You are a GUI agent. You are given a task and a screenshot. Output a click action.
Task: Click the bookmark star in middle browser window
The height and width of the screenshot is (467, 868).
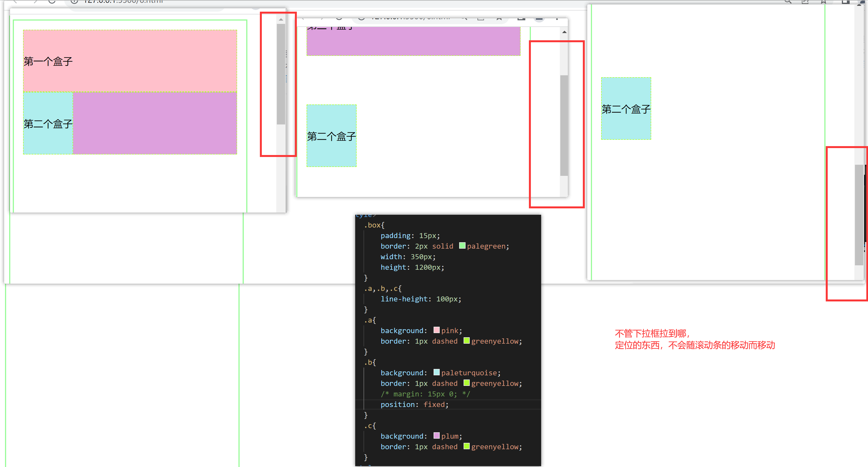coord(499,19)
